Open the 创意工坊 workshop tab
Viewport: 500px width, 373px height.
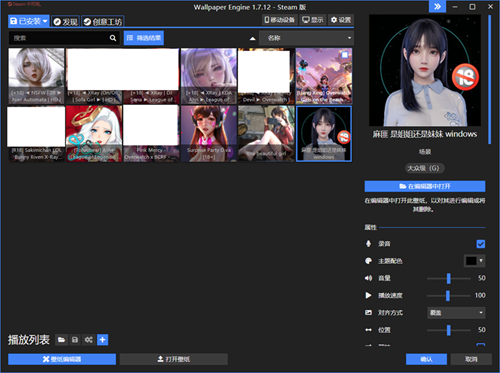pyautogui.click(x=103, y=22)
